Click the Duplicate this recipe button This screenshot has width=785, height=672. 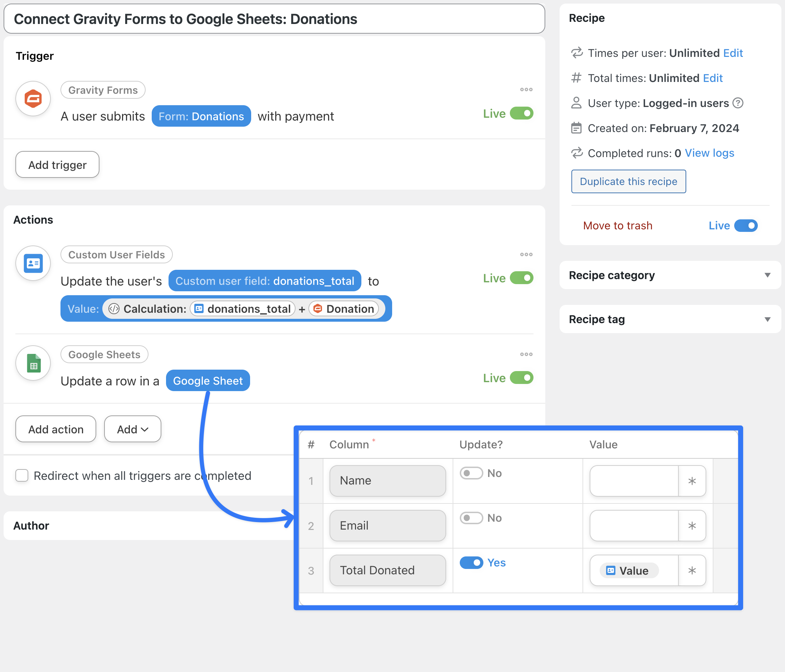coord(628,181)
